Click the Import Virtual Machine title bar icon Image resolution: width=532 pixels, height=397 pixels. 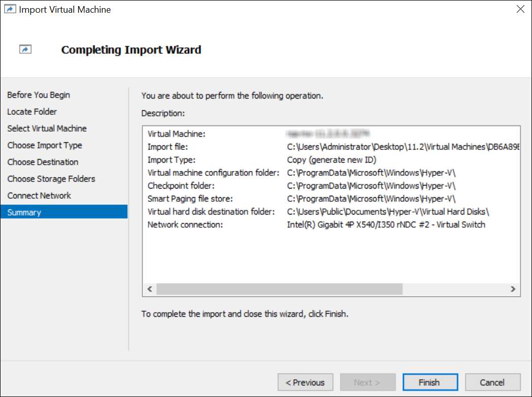10,10
